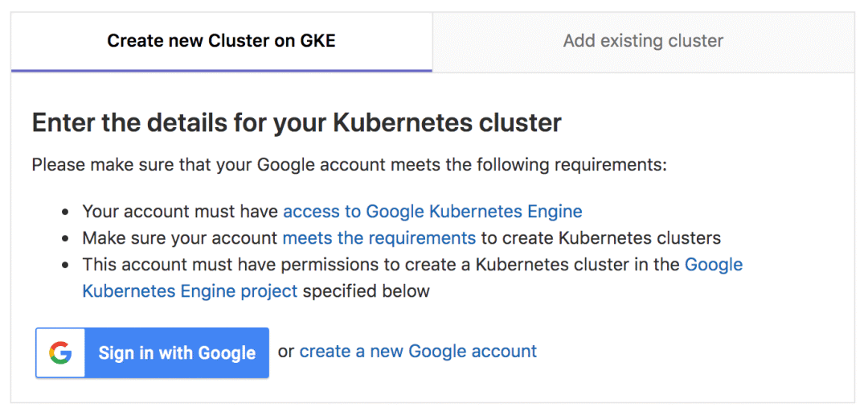The height and width of the screenshot is (416, 868).
Task: Click the Your account must have text
Action: click(x=181, y=212)
